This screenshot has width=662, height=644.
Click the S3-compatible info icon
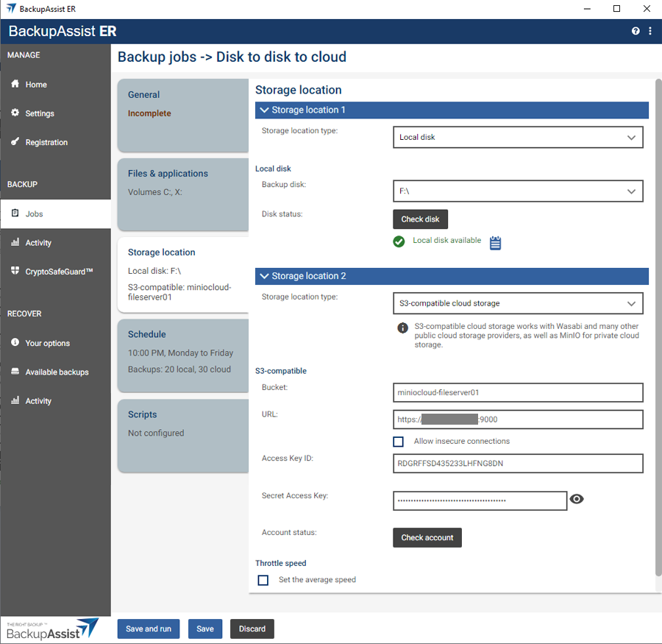pos(403,328)
